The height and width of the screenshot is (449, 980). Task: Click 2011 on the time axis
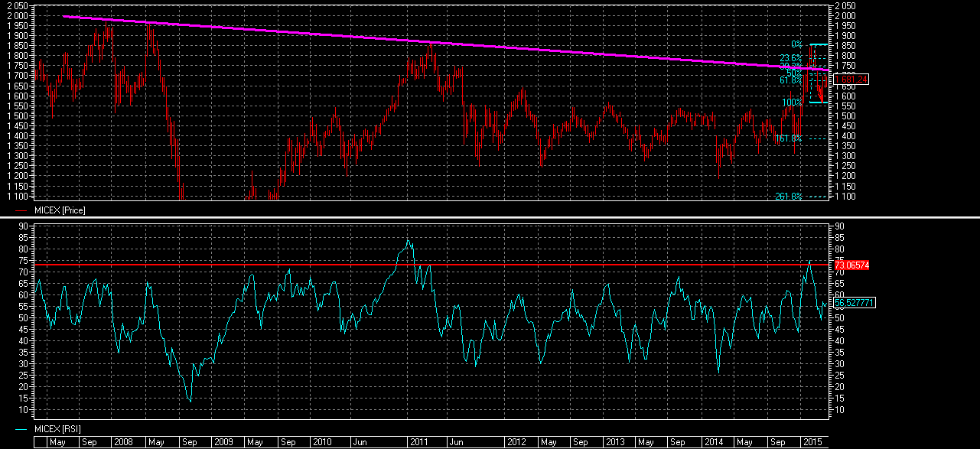pyautogui.click(x=418, y=442)
